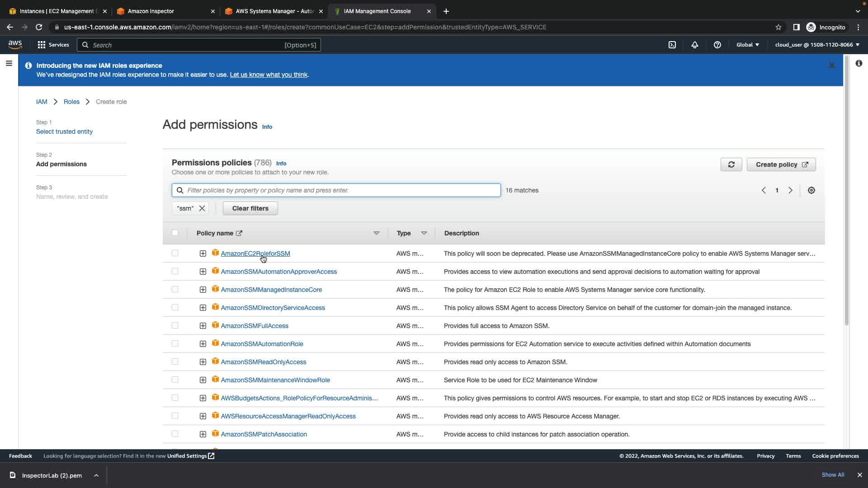Screen dimensions: 868x488
Task: Switch to the Amazon Inspector tab
Action: [x=151, y=11]
